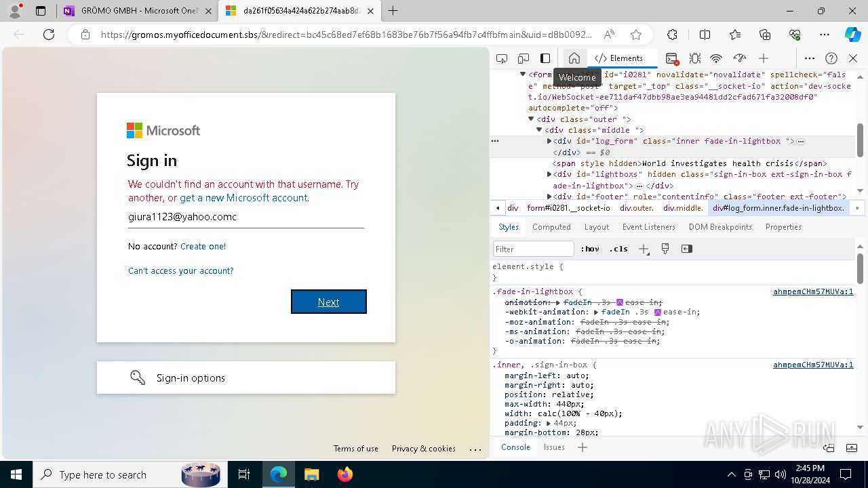
Task: Toggle rendering emulation paintbrush icon
Action: click(665, 249)
